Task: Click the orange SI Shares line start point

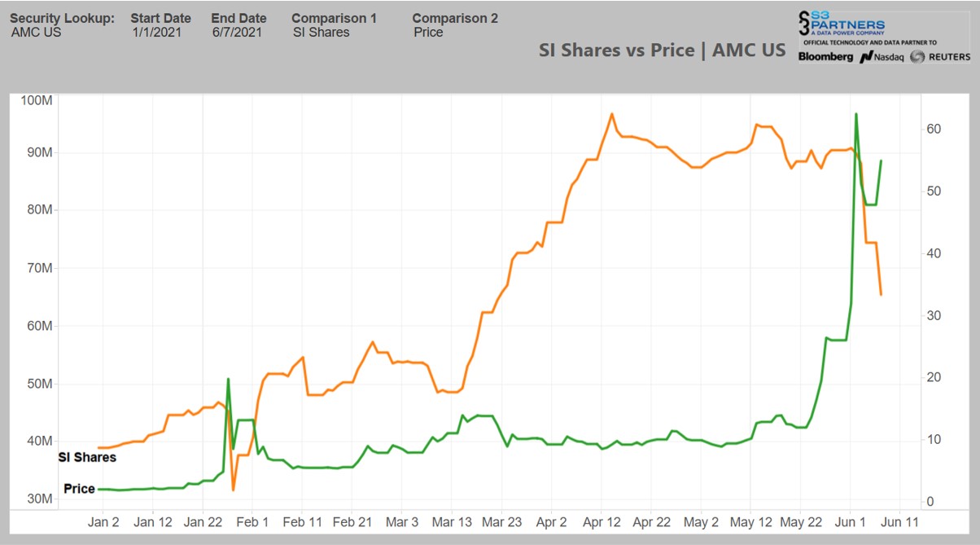Action: coord(99,448)
